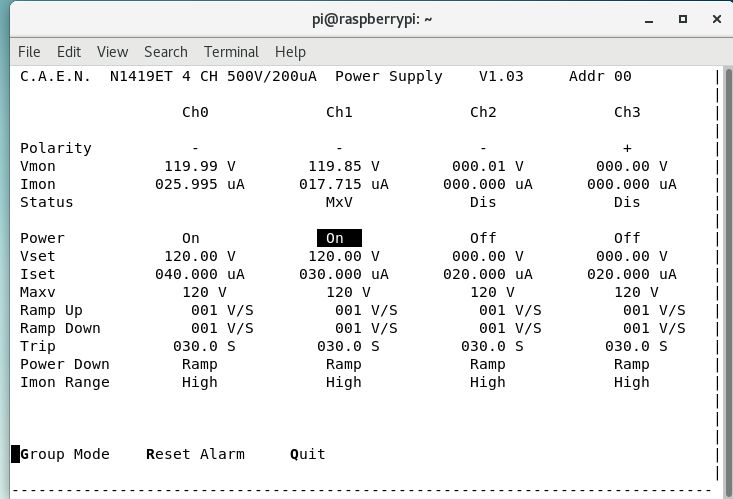This screenshot has height=499, width=733.
Task: Click Ch3 Trip 030.0 S value
Action: pos(636,346)
